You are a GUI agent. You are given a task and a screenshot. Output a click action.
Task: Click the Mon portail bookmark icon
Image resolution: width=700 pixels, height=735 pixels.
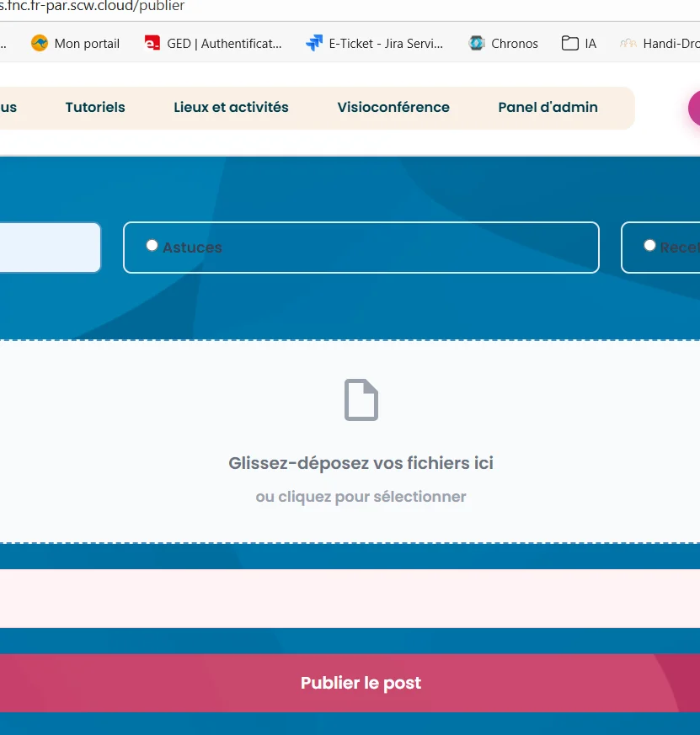[40, 43]
